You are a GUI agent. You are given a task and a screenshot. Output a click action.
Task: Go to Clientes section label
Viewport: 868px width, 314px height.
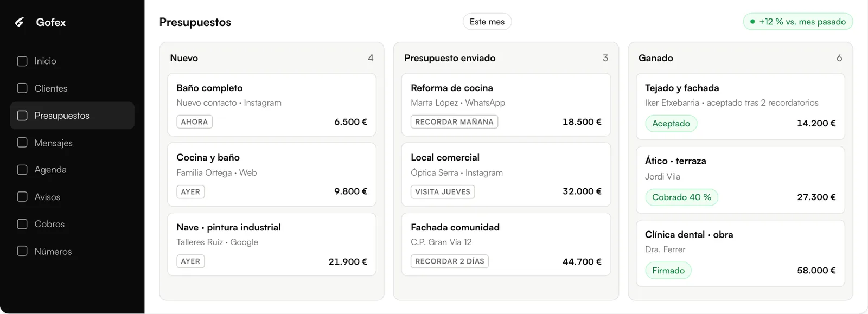pyautogui.click(x=51, y=88)
